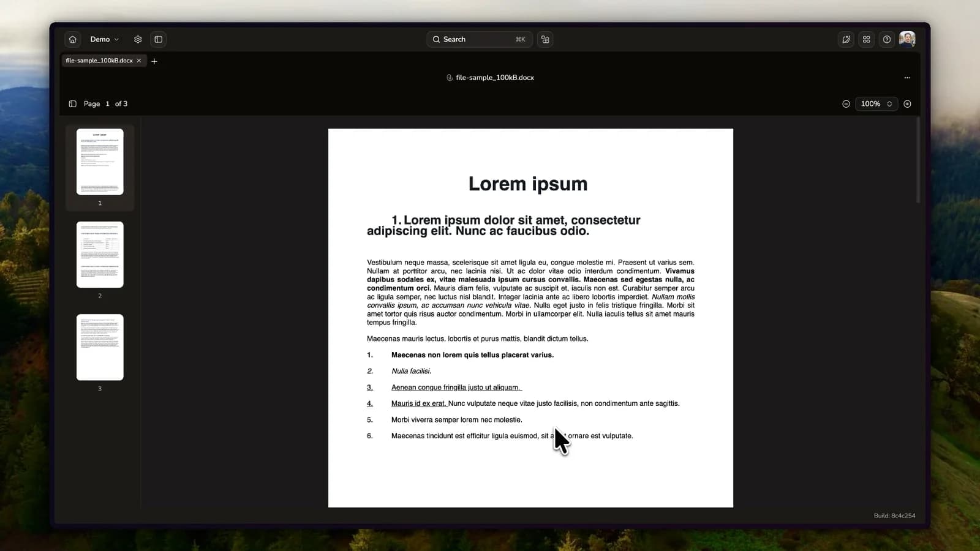The height and width of the screenshot is (551, 980).
Task: Close the file-sample_100kB.docx tab
Action: 139,61
